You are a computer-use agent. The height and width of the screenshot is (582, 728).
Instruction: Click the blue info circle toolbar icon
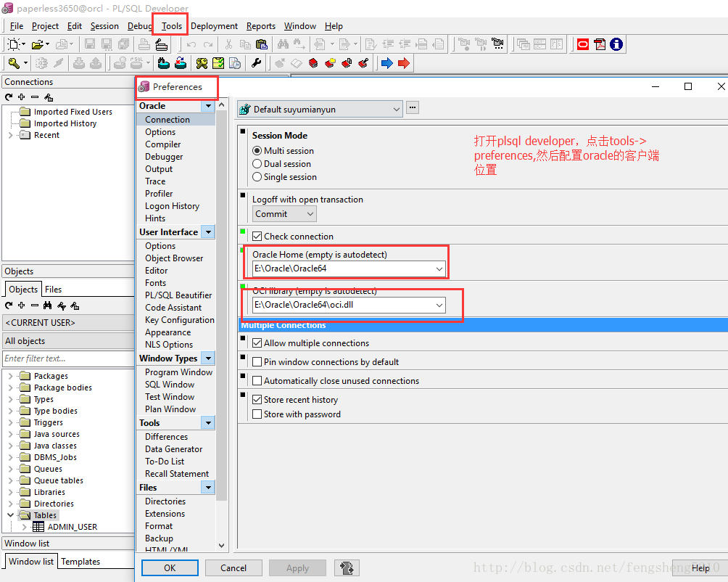616,44
